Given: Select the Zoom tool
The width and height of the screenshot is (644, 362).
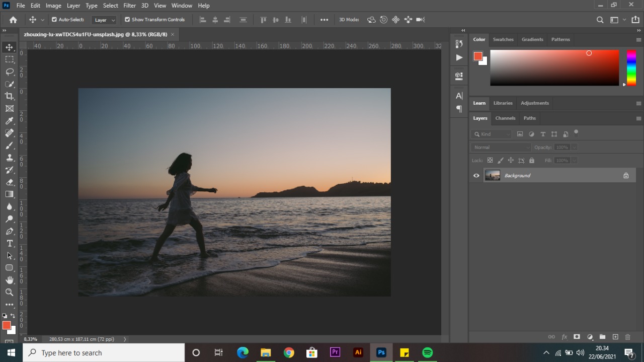Looking at the screenshot, I should click(9, 292).
